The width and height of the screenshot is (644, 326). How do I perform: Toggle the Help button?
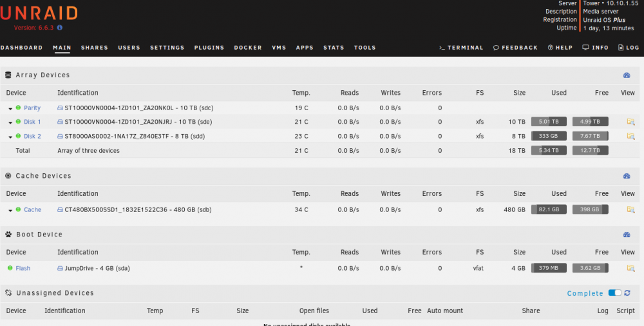[x=560, y=48]
